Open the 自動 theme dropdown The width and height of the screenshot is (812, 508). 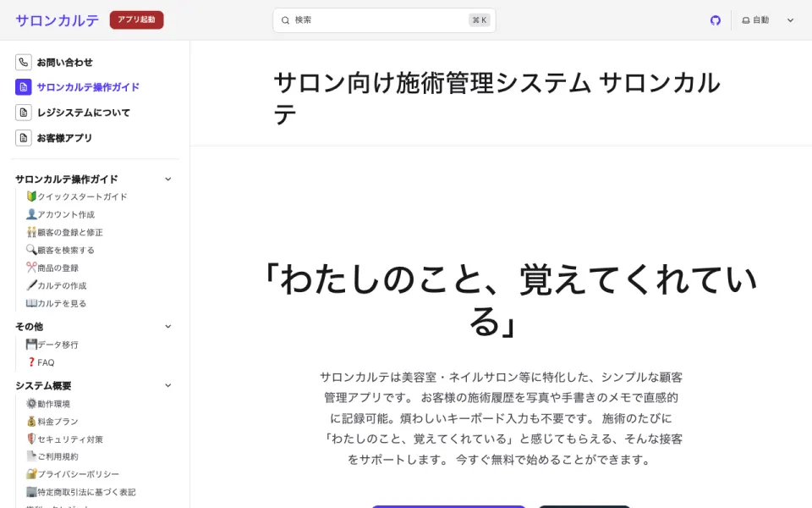(x=767, y=20)
